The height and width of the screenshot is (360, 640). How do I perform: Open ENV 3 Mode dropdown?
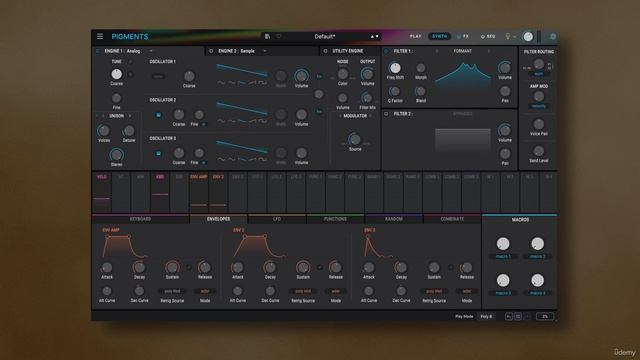467,291
